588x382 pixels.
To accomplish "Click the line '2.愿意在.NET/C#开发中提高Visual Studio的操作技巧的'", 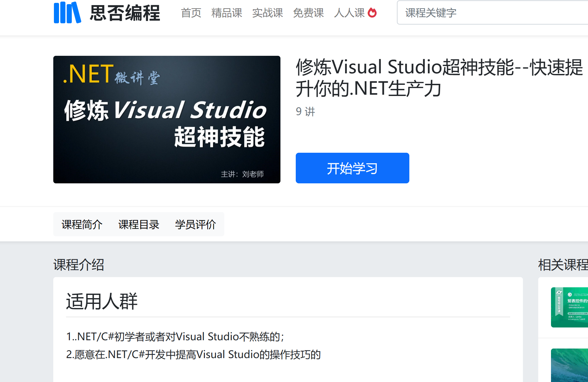I will pyautogui.click(x=193, y=355).
